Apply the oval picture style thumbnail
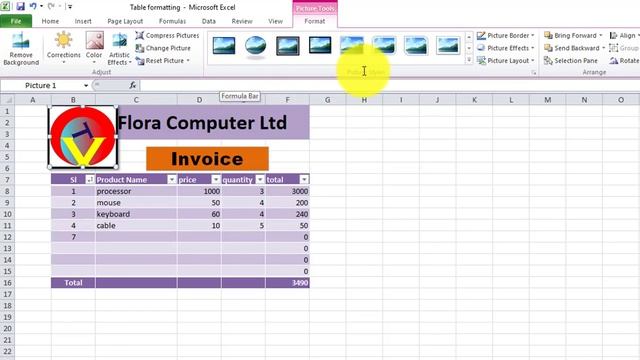The height and width of the screenshot is (360, 640). pos(256,45)
